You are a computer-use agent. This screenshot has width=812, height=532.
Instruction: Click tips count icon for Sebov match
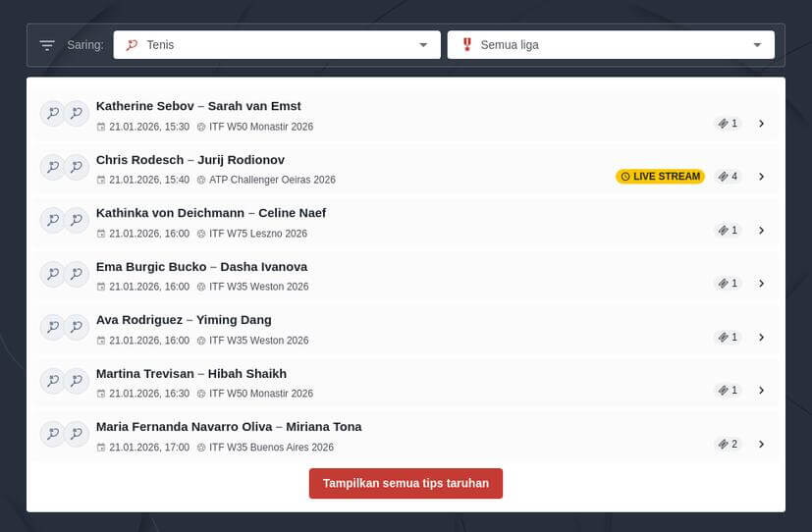728,124
